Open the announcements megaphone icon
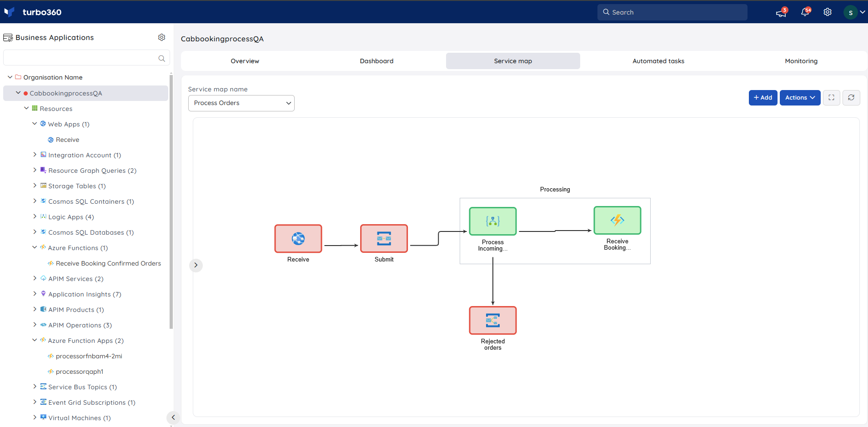The height and width of the screenshot is (427, 868). tap(781, 12)
